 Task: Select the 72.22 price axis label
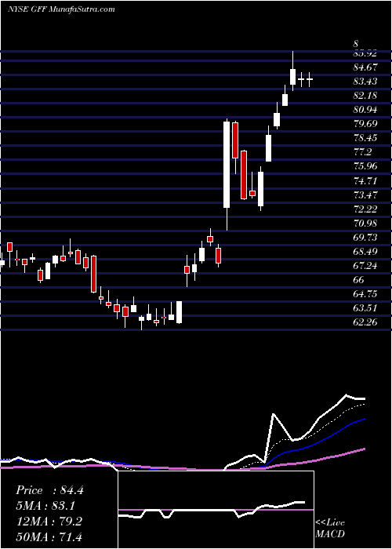click(x=365, y=209)
